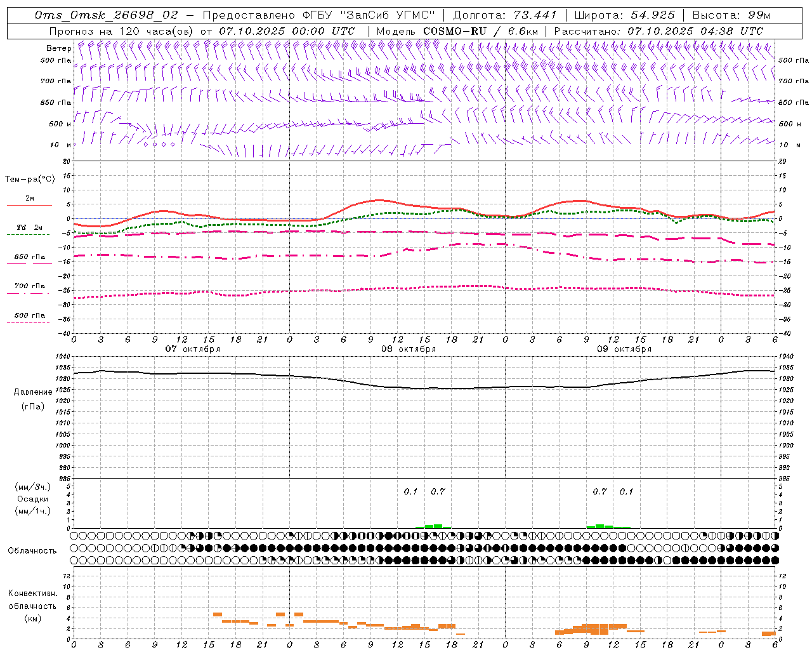Screen dimensions: 812x650
Task: Click -40 on the left temperature axis
Action: (x=66, y=333)
